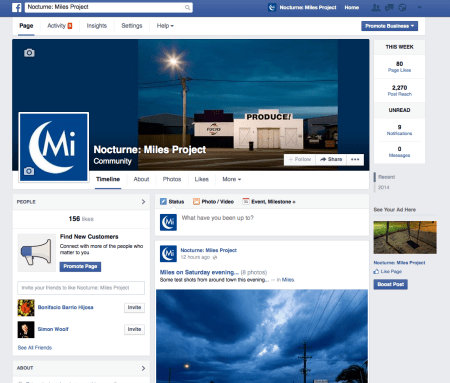Viewport: 450px width, 383px height.
Task: Open Simon Woolf's profile link
Action: click(x=53, y=329)
